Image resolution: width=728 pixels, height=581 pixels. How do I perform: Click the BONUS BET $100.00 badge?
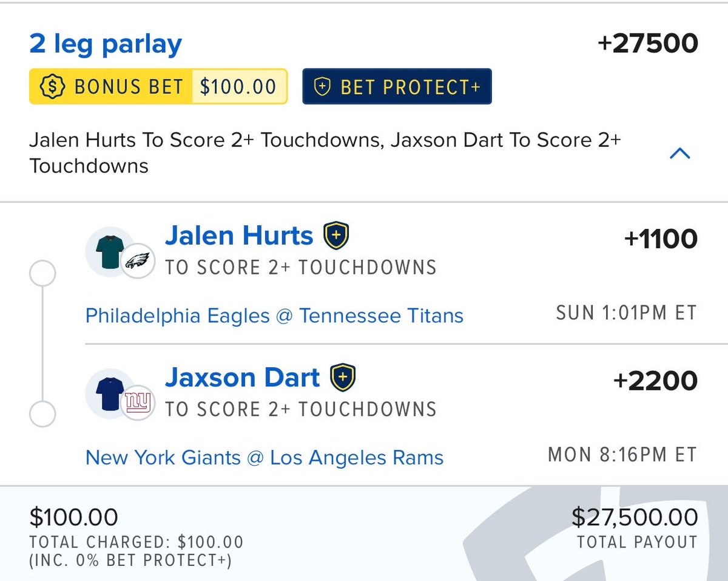pyautogui.click(x=158, y=86)
